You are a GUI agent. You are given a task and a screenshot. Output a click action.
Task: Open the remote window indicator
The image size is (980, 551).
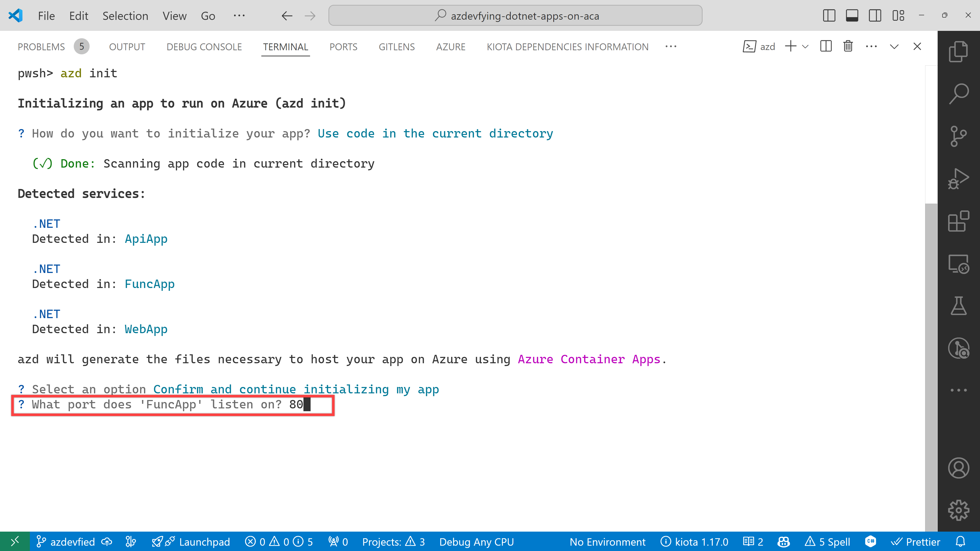pyautogui.click(x=15, y=542)
